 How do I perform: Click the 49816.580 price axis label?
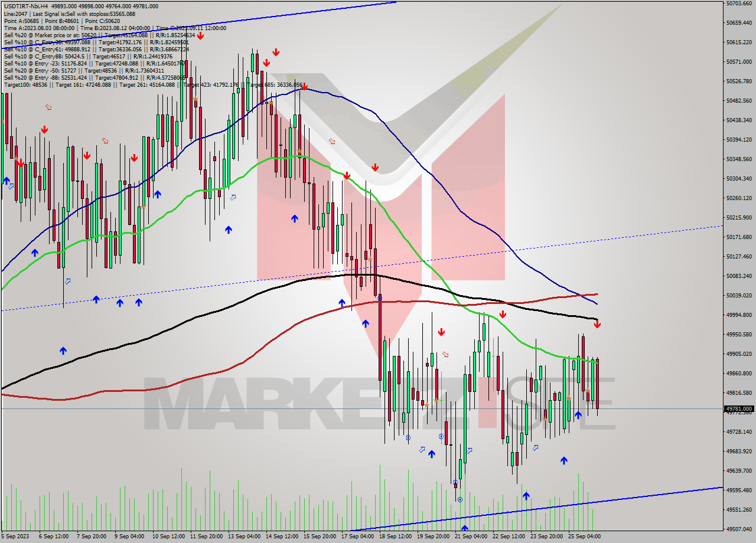739,392
